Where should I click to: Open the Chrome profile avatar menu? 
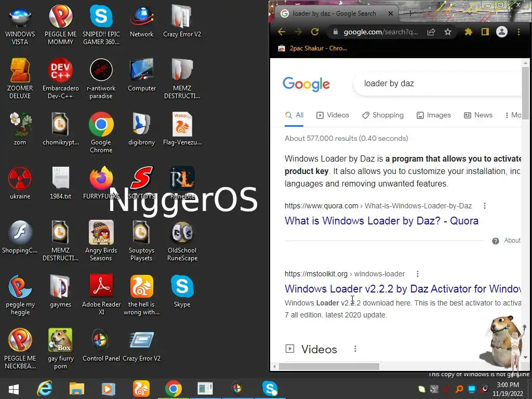coord(502,32)
